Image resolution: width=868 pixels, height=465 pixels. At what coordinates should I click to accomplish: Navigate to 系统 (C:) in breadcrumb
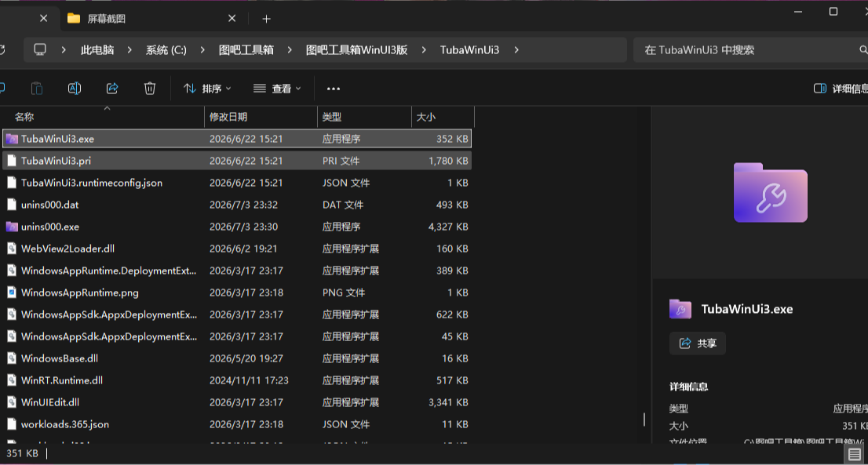[166, 49]
